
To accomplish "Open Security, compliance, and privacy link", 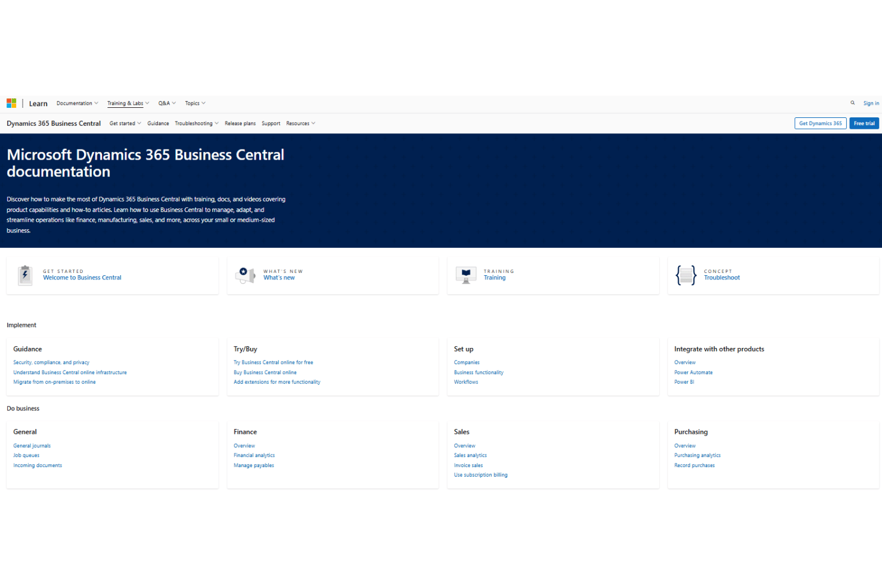I will (x=51, y=362).
